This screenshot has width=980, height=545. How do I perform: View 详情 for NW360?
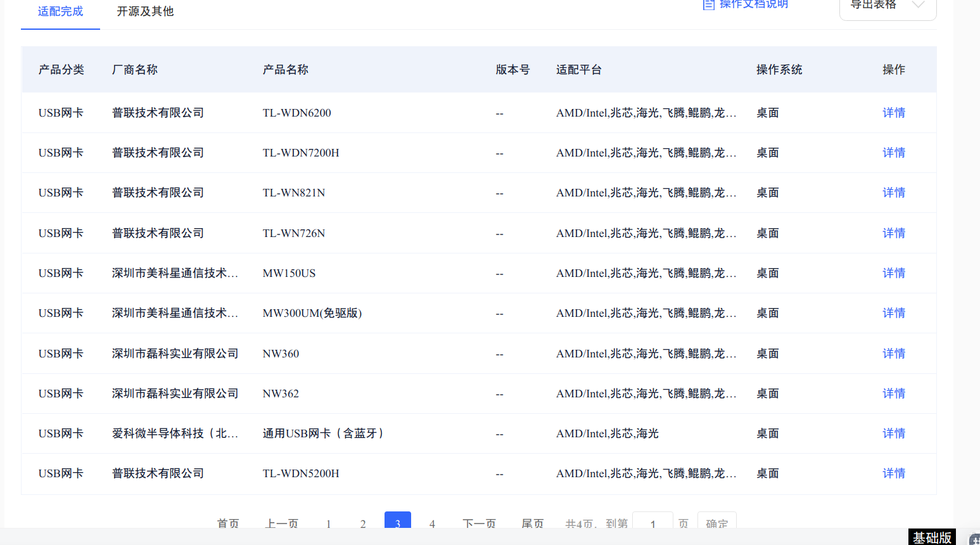click(894, 354)
